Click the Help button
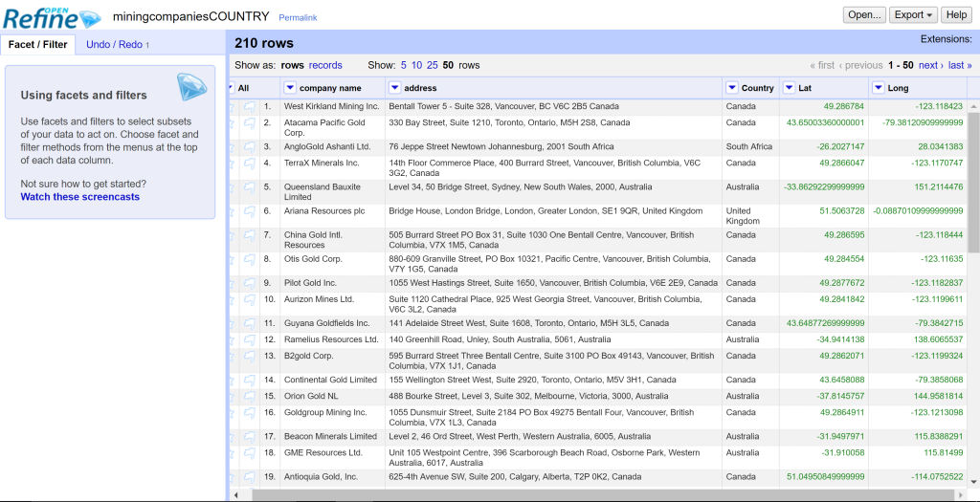 click(x=957, y=15)
